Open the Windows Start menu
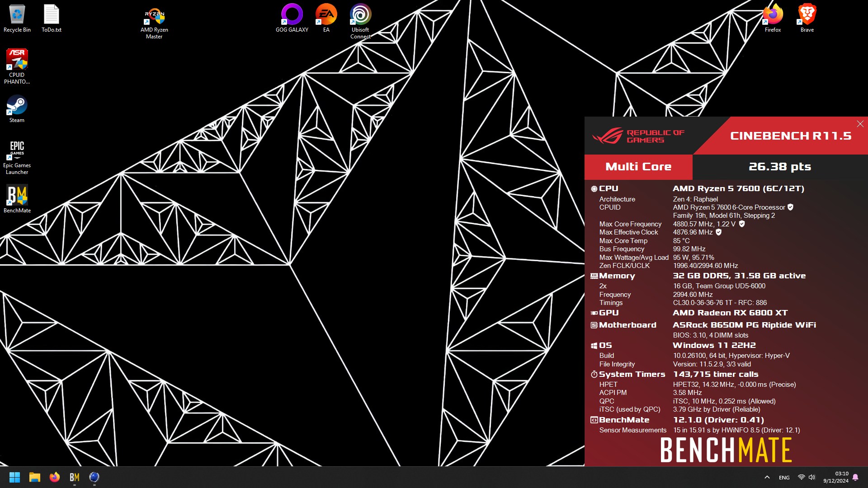868x488 pixels. point(14,477)
